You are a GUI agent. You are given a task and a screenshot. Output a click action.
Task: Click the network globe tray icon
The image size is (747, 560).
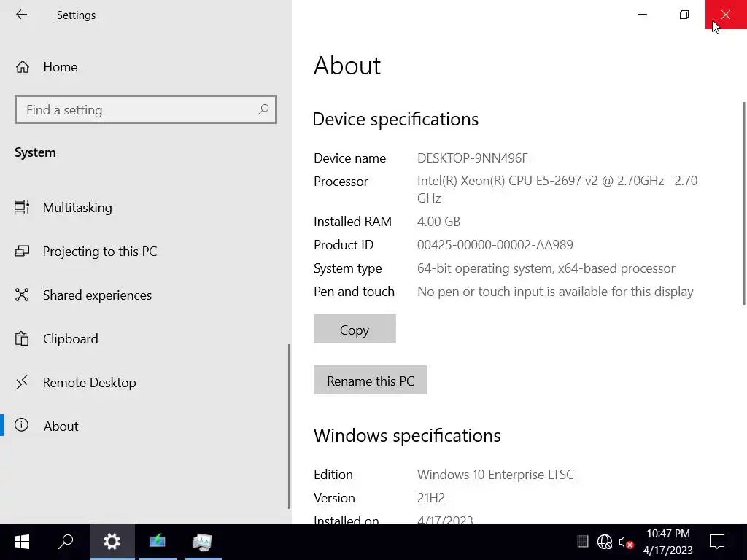point(605,542)
